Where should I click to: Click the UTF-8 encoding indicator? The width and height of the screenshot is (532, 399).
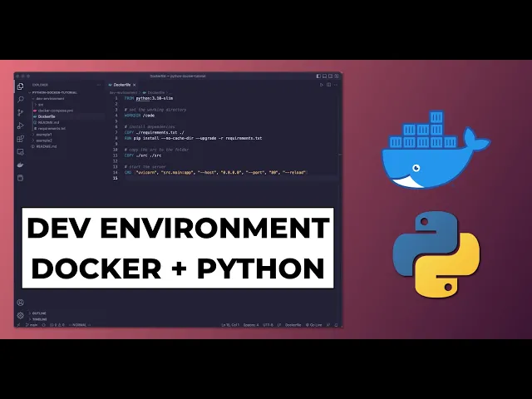[268, 325]
